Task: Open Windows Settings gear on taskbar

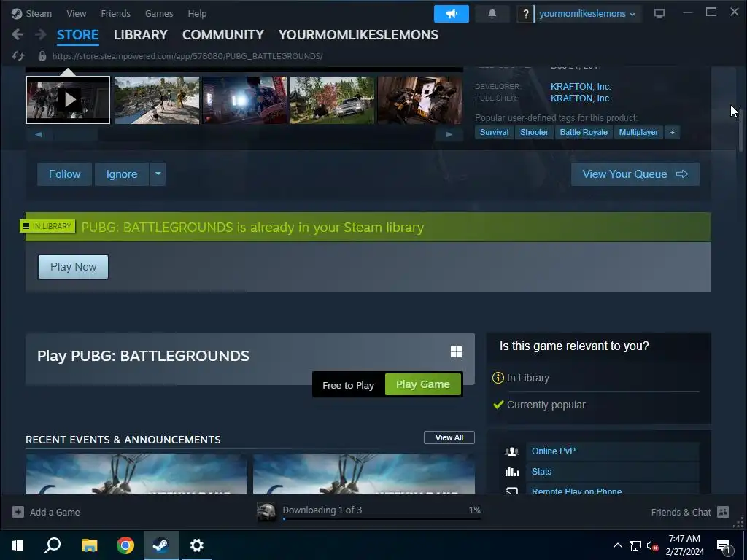Action: (x=197, y=545)
